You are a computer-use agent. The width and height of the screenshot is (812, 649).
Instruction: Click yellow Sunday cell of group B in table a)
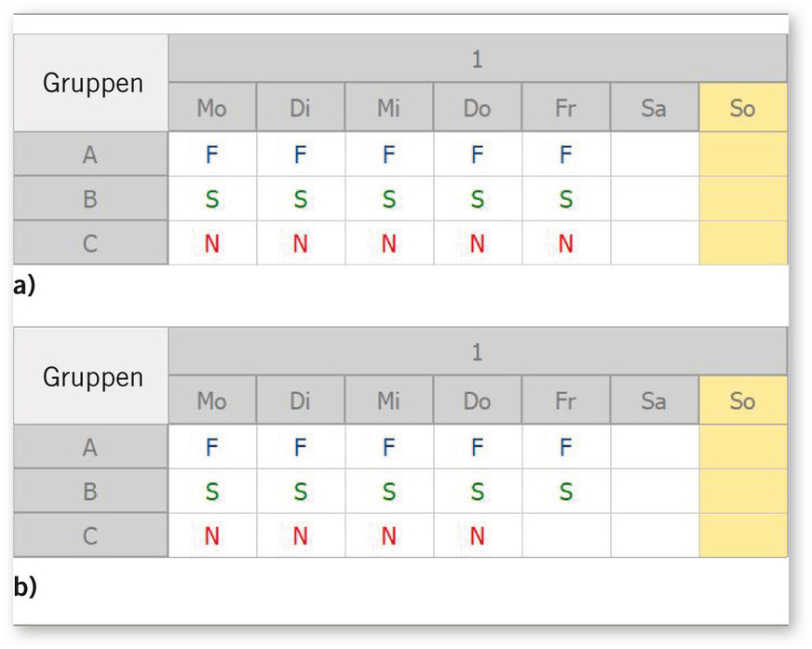click(742, 199)
